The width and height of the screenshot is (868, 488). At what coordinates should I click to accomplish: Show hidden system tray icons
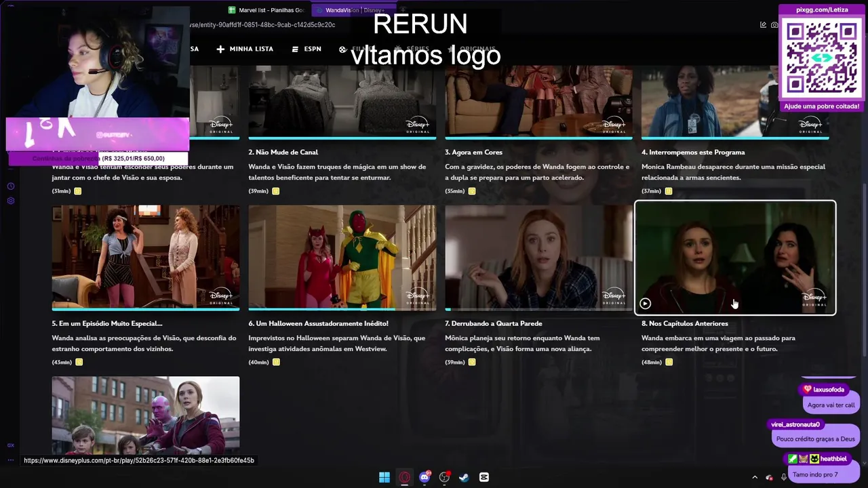(x=755, y=477)
